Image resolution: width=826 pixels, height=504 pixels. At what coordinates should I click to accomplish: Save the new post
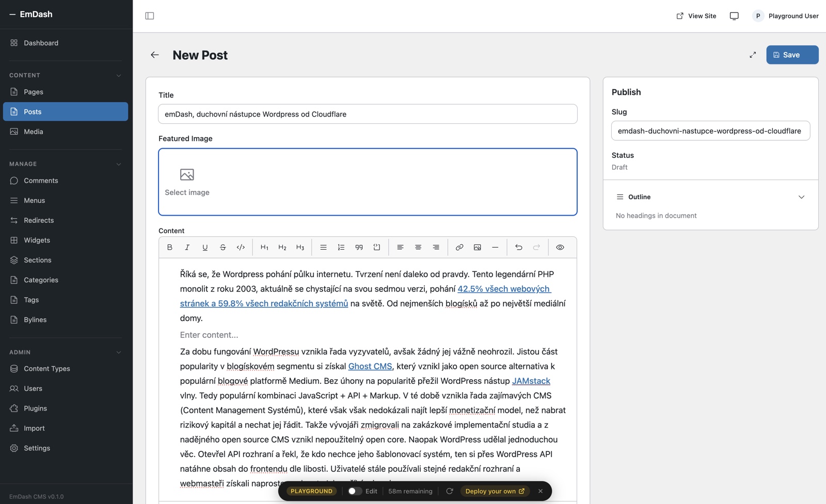(792, 55)
